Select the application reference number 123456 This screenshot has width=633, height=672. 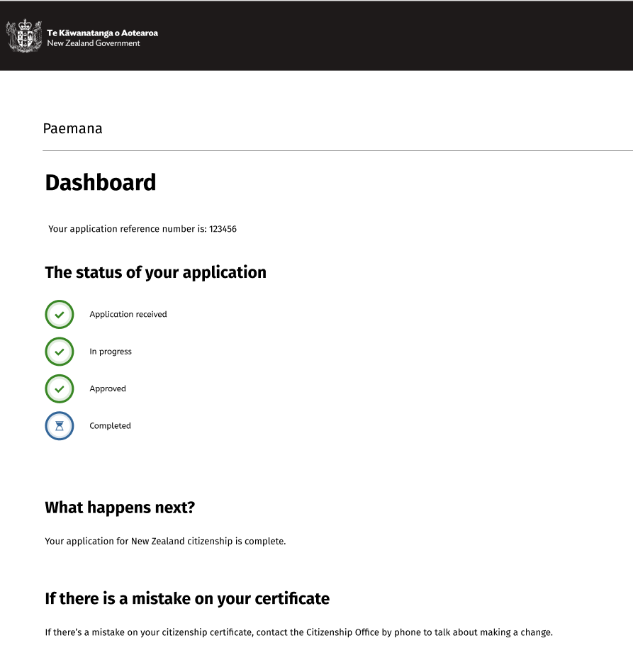[223, 229]
